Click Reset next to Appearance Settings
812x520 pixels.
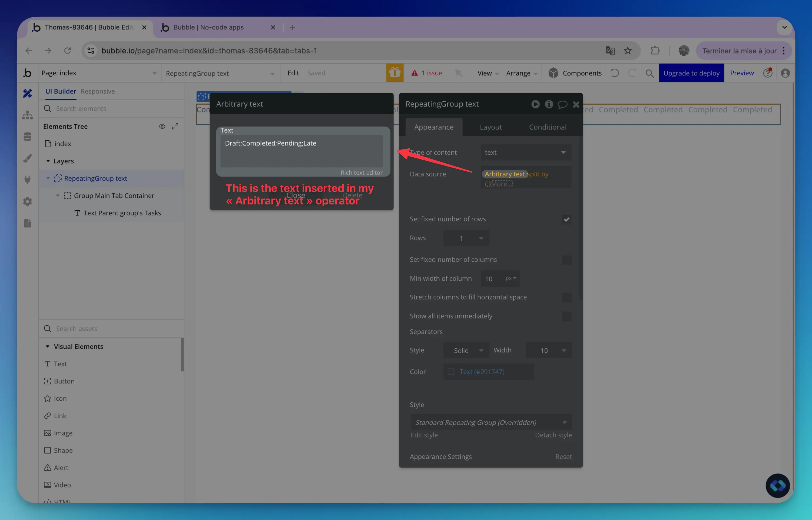pyautogui.click(x=564, y=457)
